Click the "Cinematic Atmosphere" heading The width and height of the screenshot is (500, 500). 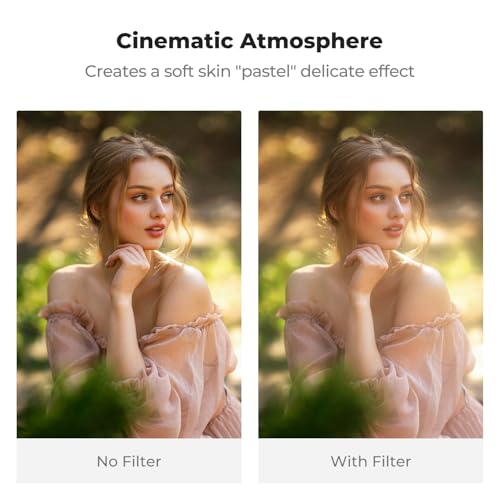249,41
